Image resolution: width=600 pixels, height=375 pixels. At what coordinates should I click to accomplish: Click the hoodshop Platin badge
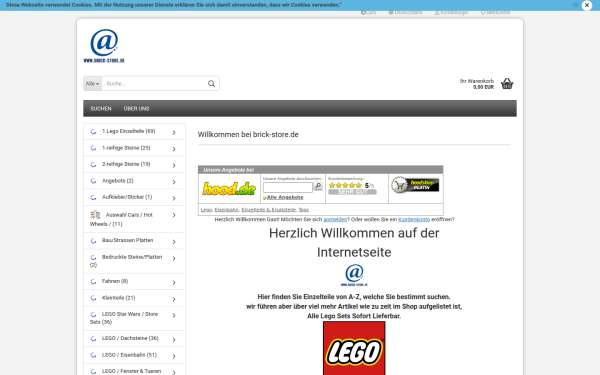coord(415,185)
